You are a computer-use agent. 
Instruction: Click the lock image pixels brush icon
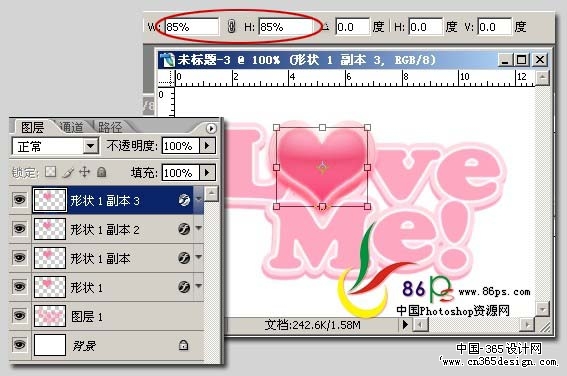tap(68, 172)
